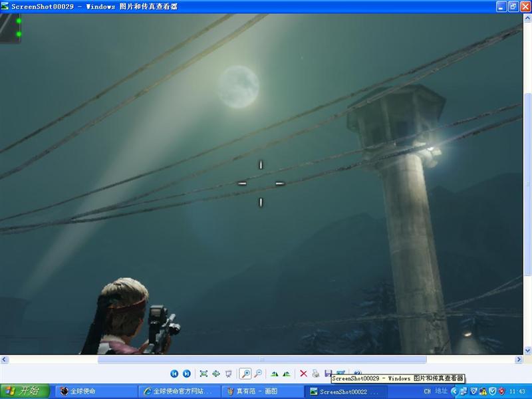The image size is (532, 399).
Task: Switch to the 真有范 - 画图 Paint window
Action: point(261,392)
